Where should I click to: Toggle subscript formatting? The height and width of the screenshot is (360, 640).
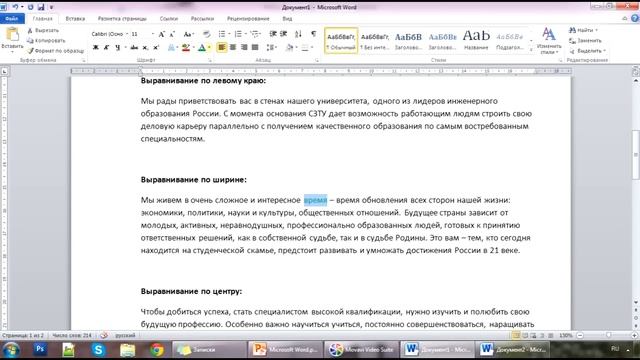[145, 48]
